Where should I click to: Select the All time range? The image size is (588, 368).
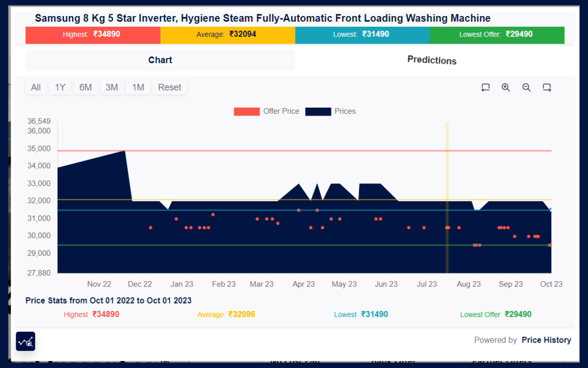35,87
